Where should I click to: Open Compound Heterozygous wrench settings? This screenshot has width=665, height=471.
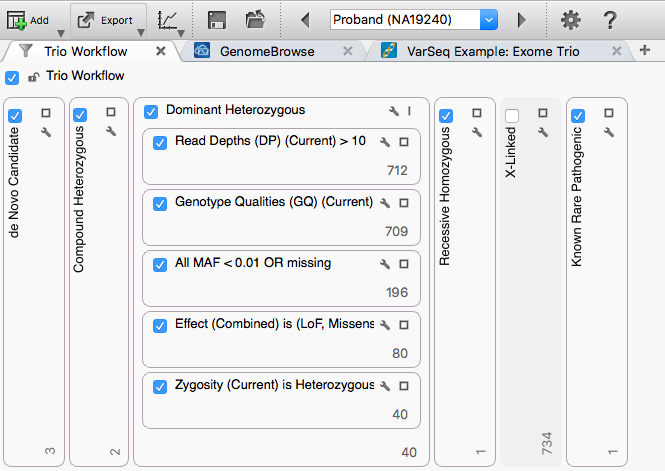[111, 131]
